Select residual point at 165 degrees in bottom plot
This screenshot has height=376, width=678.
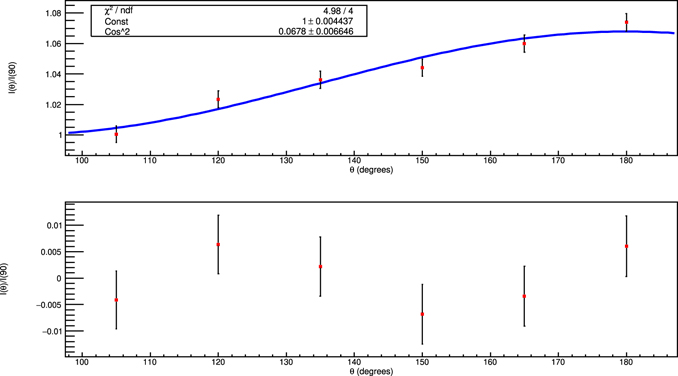[x=524, y=296]
